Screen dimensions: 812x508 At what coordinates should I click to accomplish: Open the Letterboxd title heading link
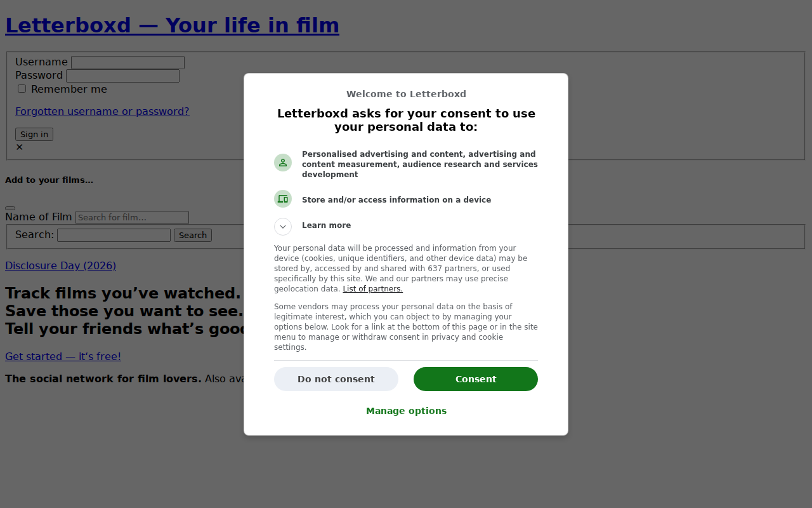pos(172,25)
